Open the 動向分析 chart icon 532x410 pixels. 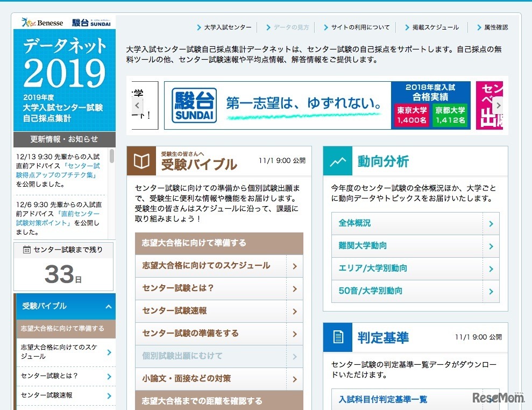coord(338,161)
